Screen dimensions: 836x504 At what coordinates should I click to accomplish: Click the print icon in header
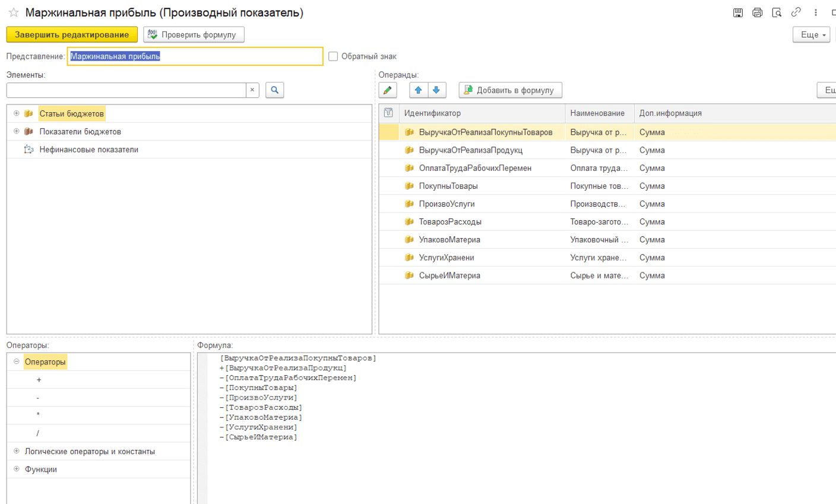[757, 12]
